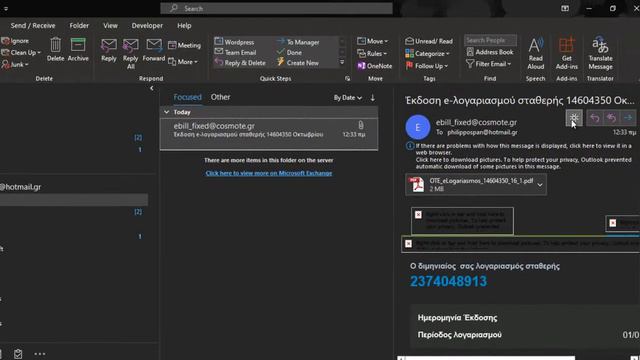
Task: Click Translate Message
Action: point(600,53)
